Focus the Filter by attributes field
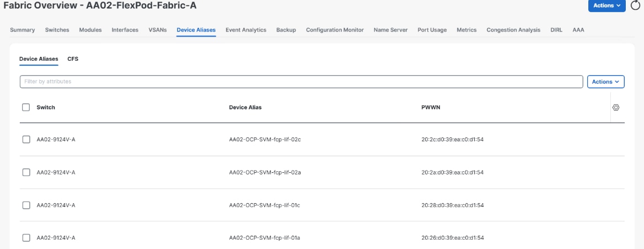644x249 pixels. coord(302,82)
